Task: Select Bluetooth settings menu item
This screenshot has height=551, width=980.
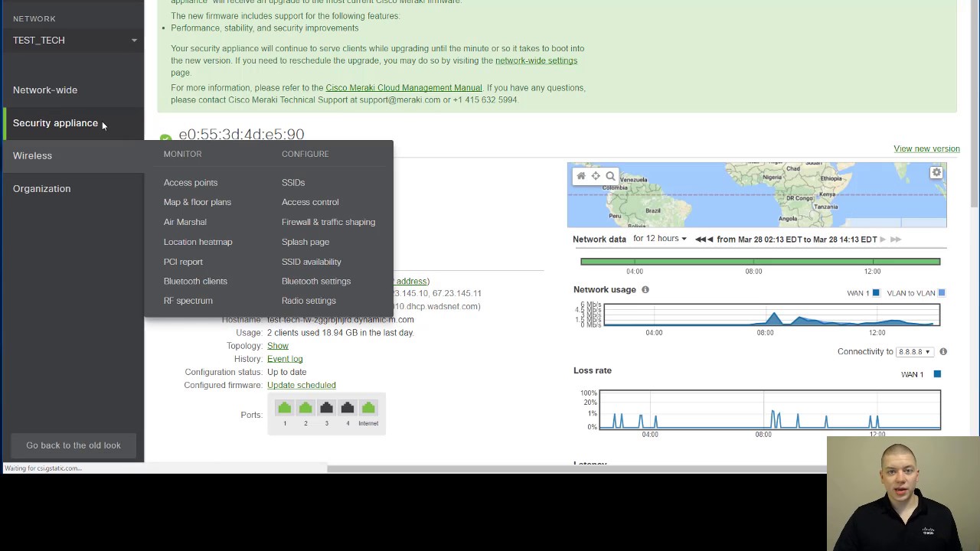Action: pyautogui.click(x=316, y=281)
